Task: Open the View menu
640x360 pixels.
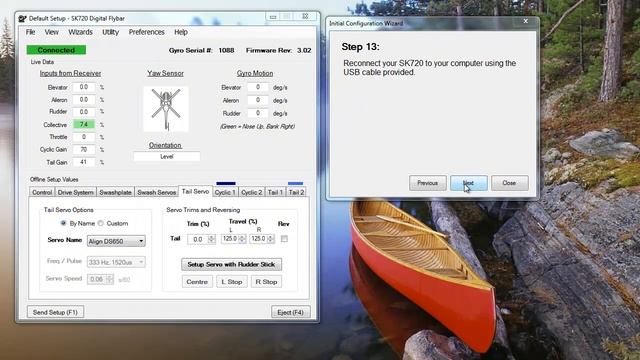Action: coord(51,32)
